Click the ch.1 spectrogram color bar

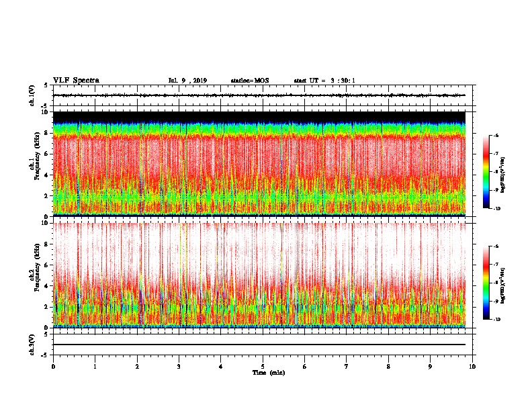coord(486,172)
